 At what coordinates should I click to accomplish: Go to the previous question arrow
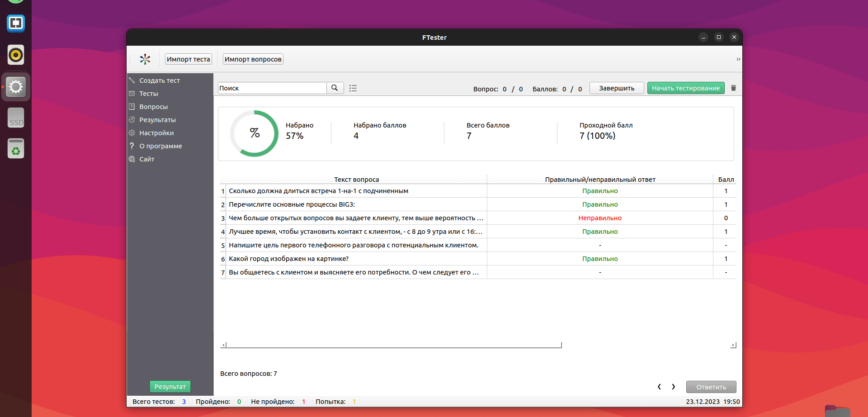[x=659, y=387]
